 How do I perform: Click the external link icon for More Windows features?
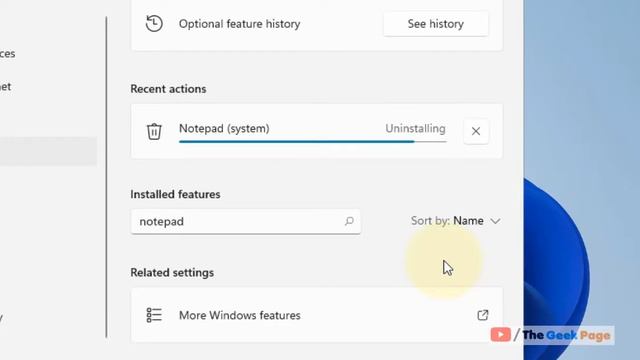coord(482,315)
